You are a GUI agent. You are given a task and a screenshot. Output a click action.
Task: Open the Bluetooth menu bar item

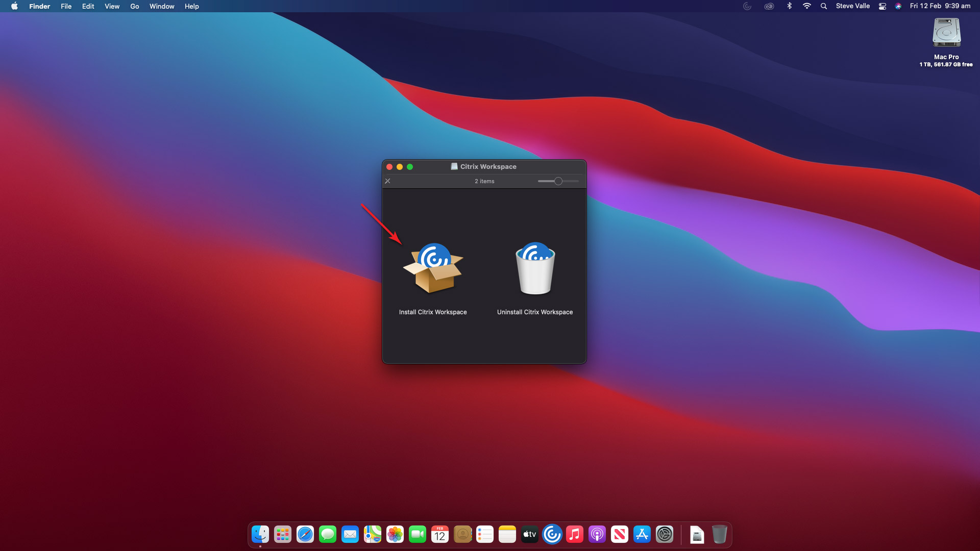point(790,6)
